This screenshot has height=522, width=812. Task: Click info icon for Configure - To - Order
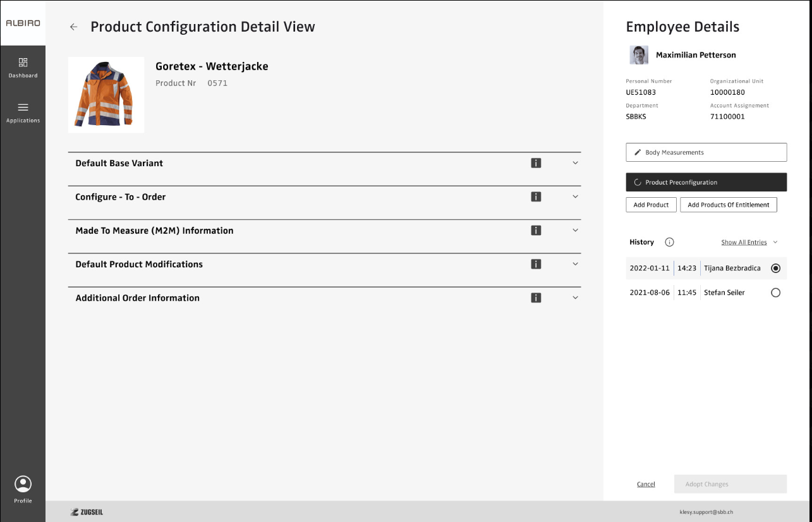point(536,197)
